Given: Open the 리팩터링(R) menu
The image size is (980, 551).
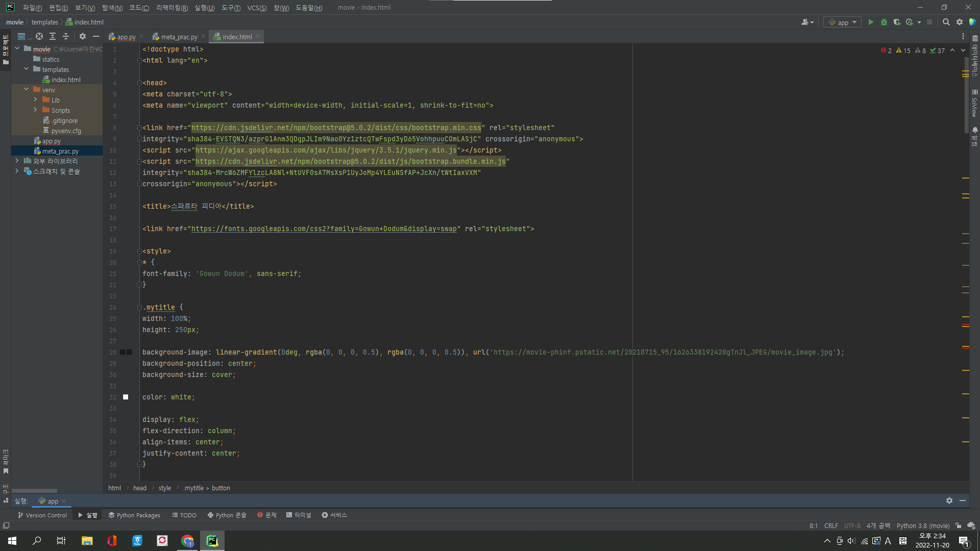Looking at the screenshot, I should pos(172,8).
